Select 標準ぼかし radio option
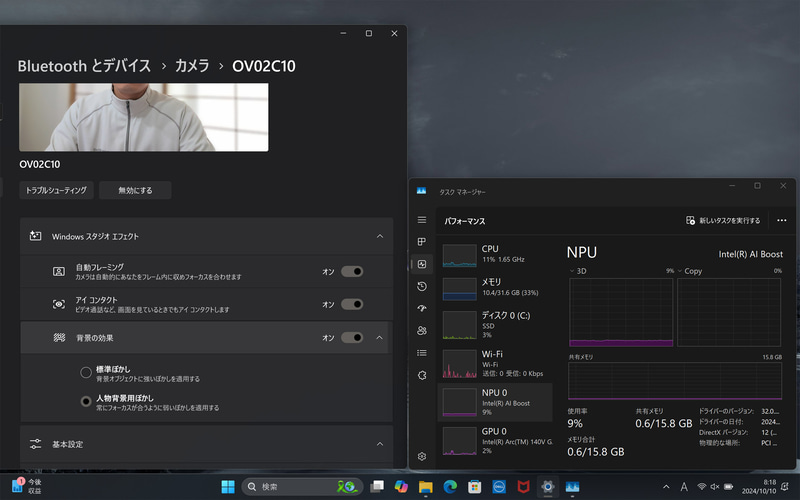The image size is (800, 500). tap(86, 372)
